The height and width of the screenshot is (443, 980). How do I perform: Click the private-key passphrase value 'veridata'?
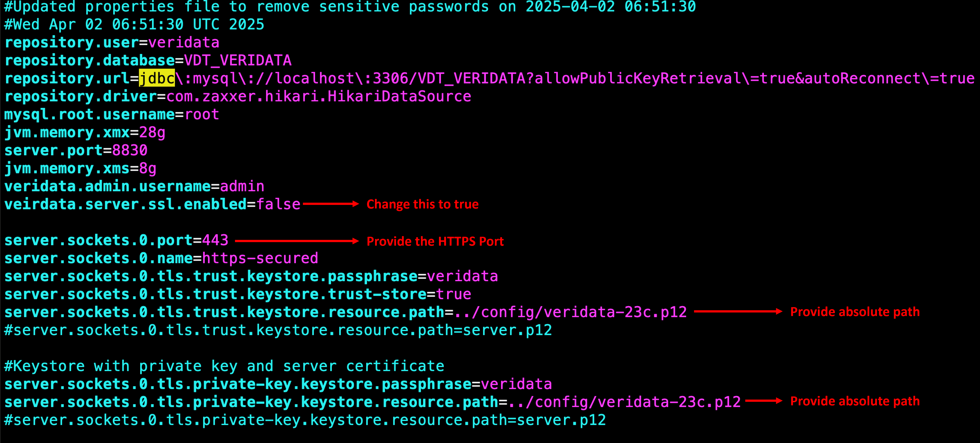[x=517, y=384]
